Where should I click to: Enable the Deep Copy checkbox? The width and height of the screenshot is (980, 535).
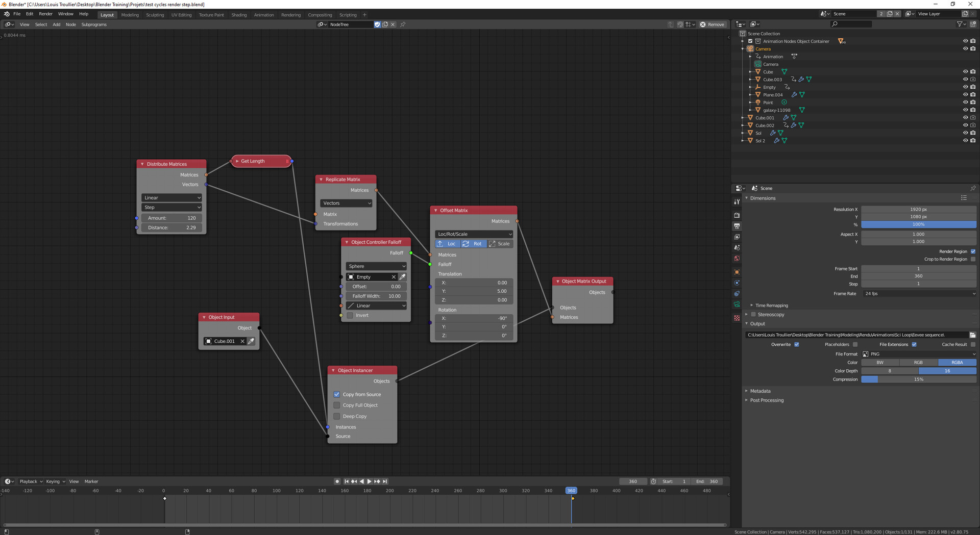[337, 416]
